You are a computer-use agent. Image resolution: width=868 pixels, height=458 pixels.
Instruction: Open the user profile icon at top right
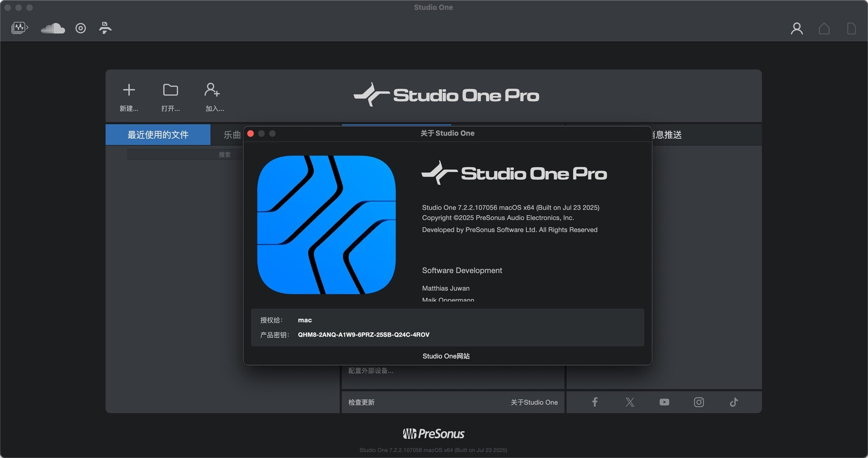point(797,28)
